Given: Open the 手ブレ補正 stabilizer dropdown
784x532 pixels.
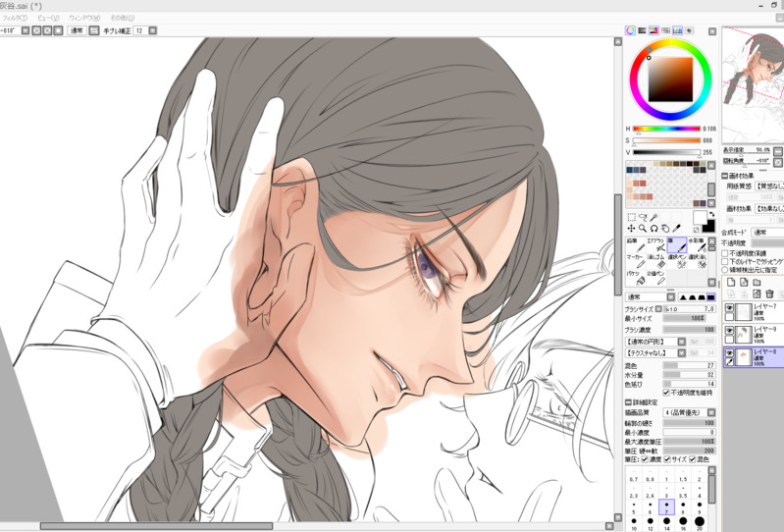Looking at the screenshot, I should (153, 30).
